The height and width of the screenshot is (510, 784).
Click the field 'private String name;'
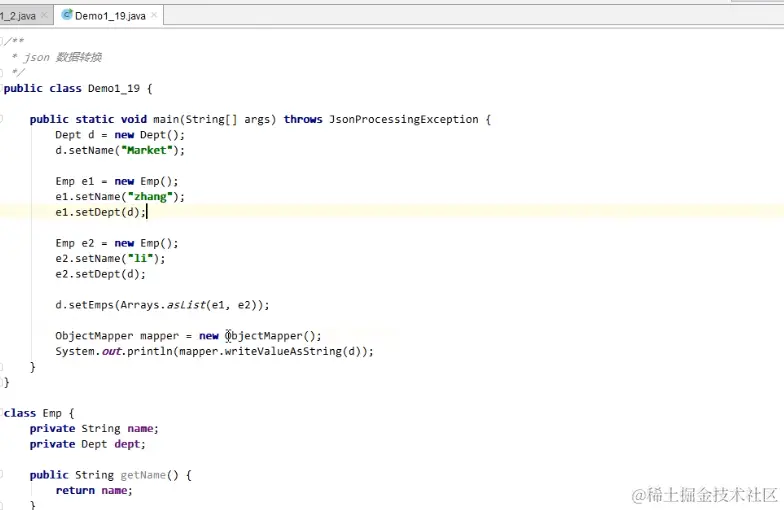click(94, 428)
